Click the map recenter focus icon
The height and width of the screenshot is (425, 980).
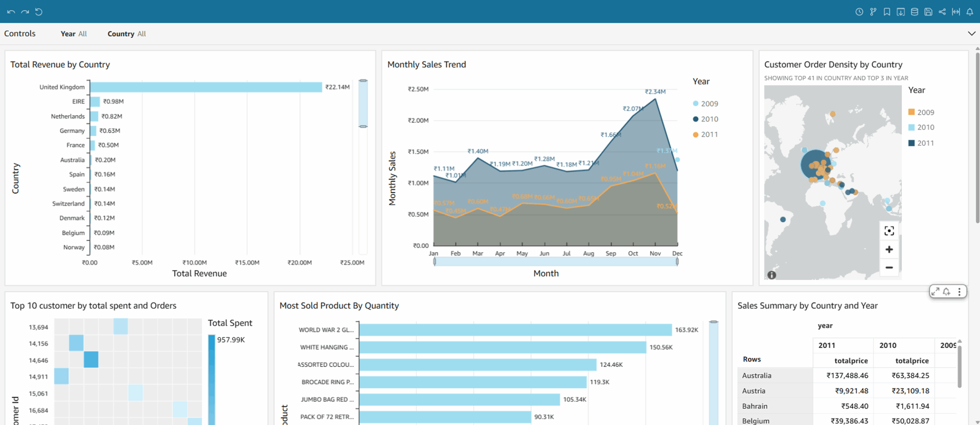889,231
